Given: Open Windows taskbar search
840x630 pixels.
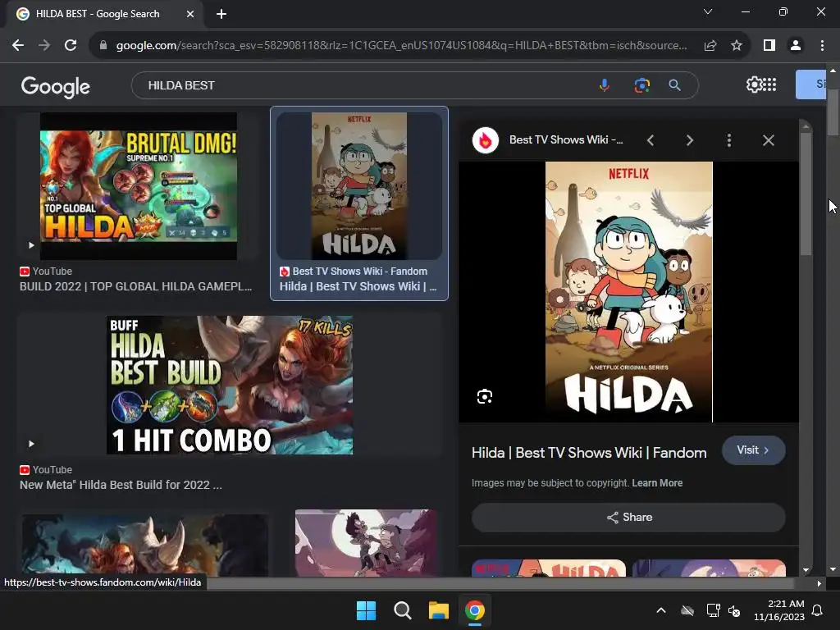Looking at the screenshot, I should 402,610.
